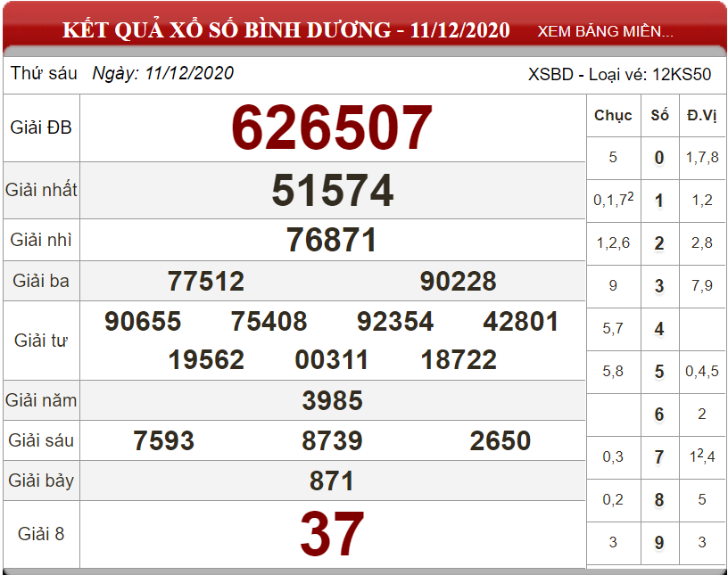Click third prize number 77512
This screenshot has height=575, width=728.
coord(206,281)
